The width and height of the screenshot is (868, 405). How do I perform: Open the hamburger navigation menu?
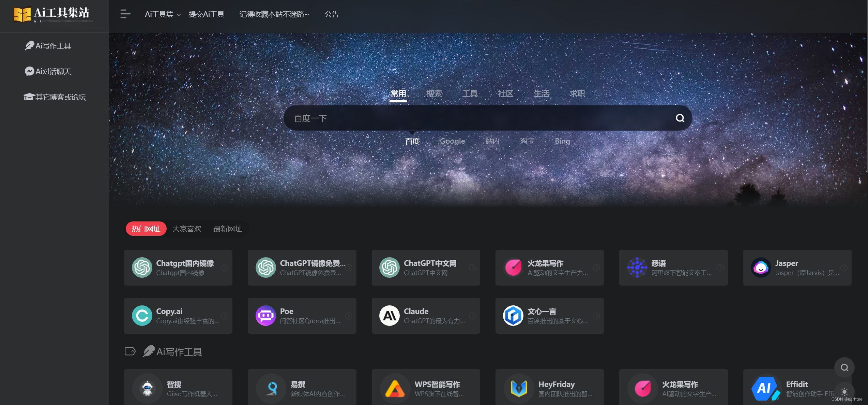(x=125, y=14)
